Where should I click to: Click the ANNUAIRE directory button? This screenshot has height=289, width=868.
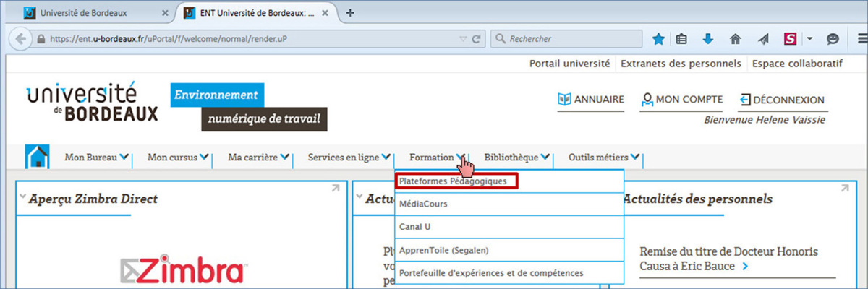590,100
